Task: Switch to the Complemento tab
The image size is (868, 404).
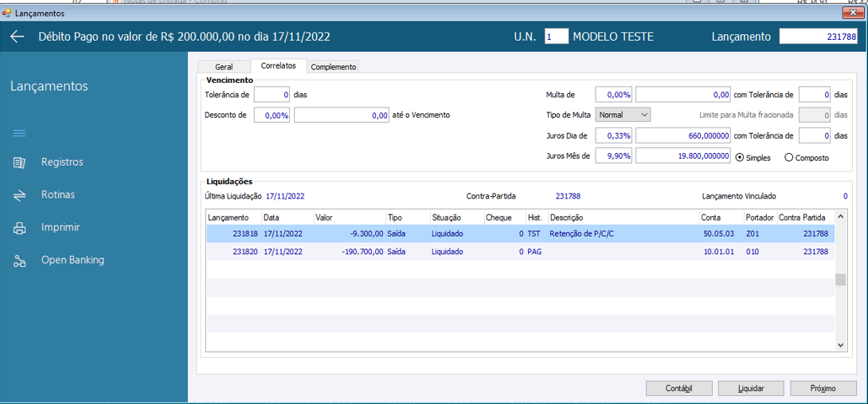Action: [x=334, y=67]
